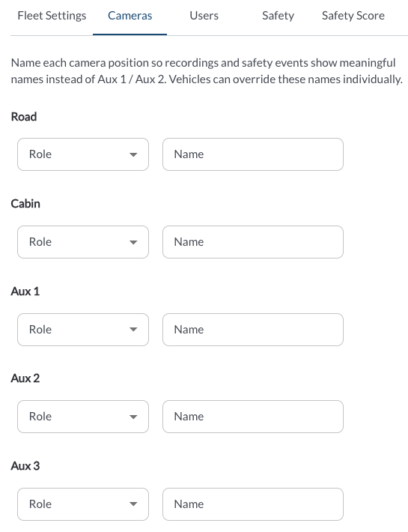Click the Road camera Name field
The height and width of the screenshot is (532, 408).
point(253,154)
